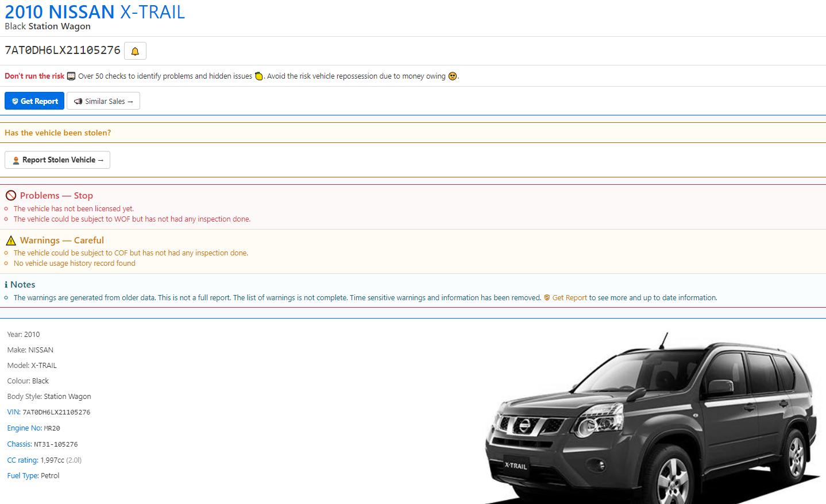Click 'The vehicle has not been licensed yet.'
826x504 pixels.
tap(74, 209)
